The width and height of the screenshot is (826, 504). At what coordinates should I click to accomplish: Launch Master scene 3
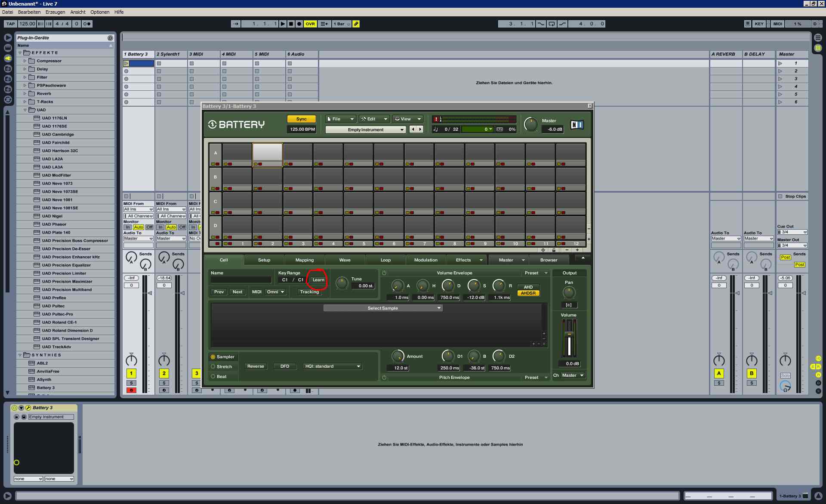[780, 79]
